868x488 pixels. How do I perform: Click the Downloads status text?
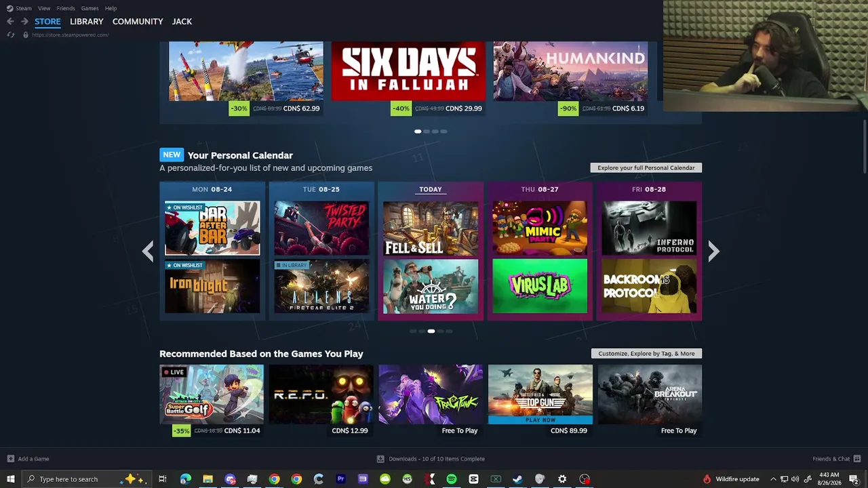pyautogui.click(x=437, y=459)
